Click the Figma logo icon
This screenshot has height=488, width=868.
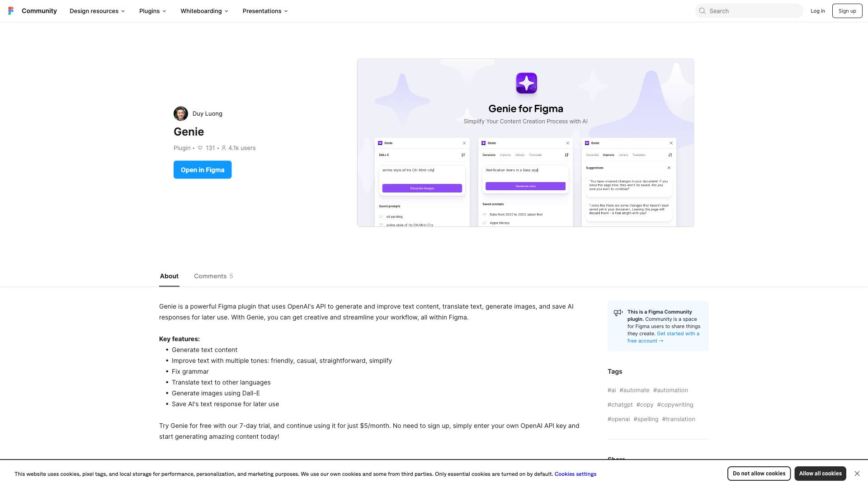pyautogui.click(x=11, y=11)
